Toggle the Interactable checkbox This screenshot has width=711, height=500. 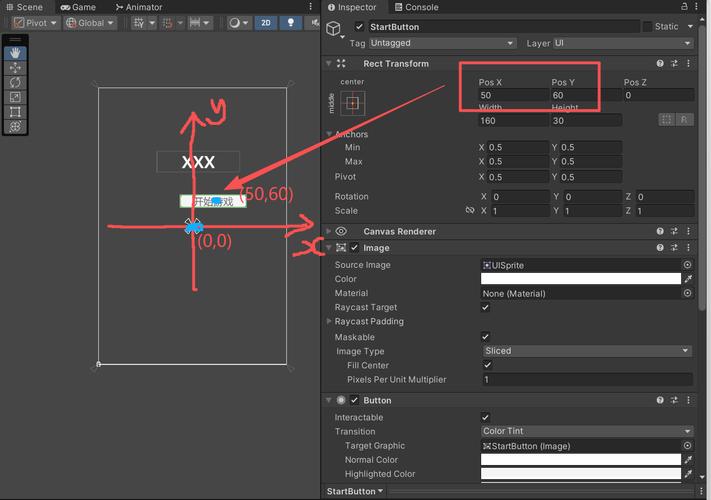tap(486, 418)
